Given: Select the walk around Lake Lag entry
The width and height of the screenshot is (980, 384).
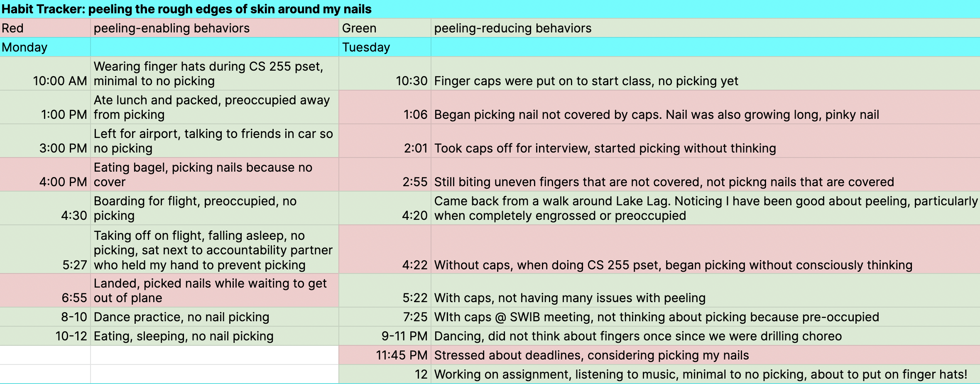Looking at the screenshot, I should click(706, 208).
